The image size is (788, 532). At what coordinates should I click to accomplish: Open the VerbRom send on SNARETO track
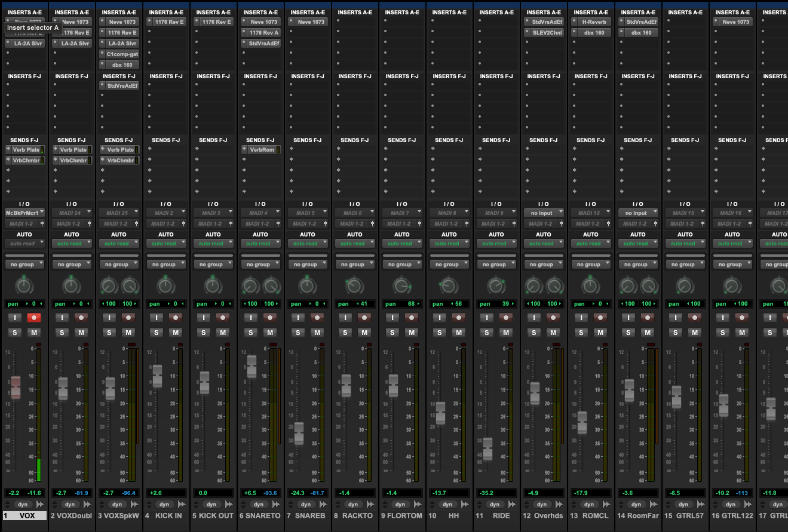pyautogui.click(x=262, y=150)
